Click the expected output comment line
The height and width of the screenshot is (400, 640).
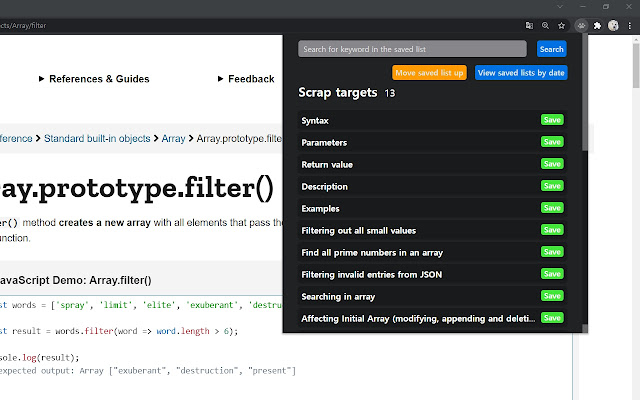coord(148,371)
